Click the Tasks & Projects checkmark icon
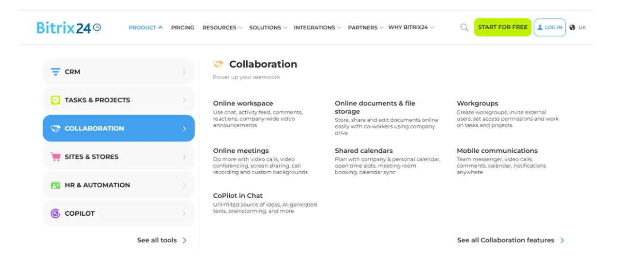Screen dimensions: 644x264 (55, 100)
